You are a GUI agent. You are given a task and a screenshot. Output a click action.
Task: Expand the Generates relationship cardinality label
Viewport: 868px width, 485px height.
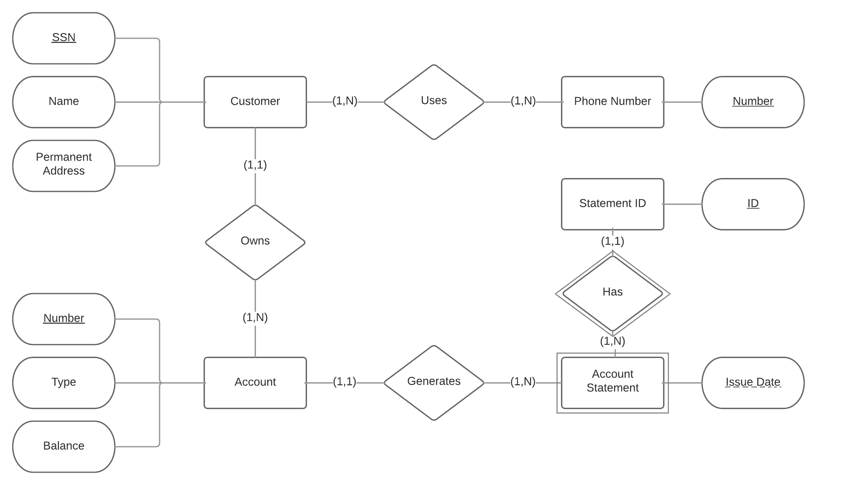[x=1, y=1]
